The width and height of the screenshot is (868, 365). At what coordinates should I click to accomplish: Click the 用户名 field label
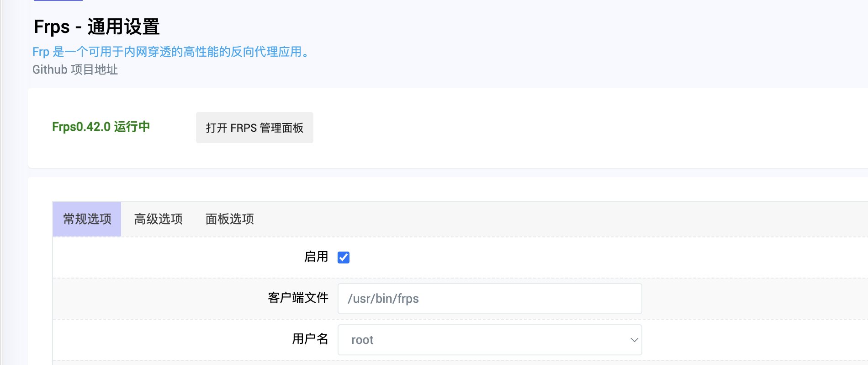coord(310,339)
